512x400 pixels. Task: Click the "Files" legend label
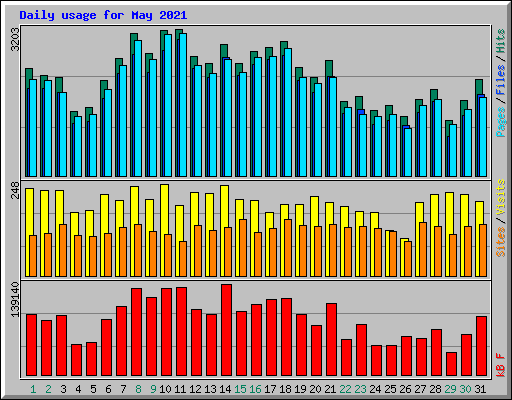click(x=500, y=80)
